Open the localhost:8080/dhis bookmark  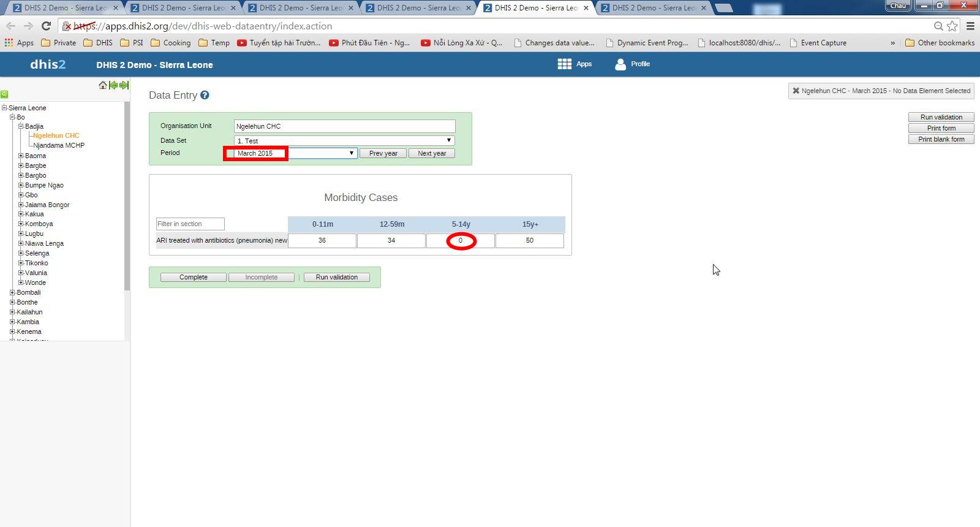click(739, 43)
